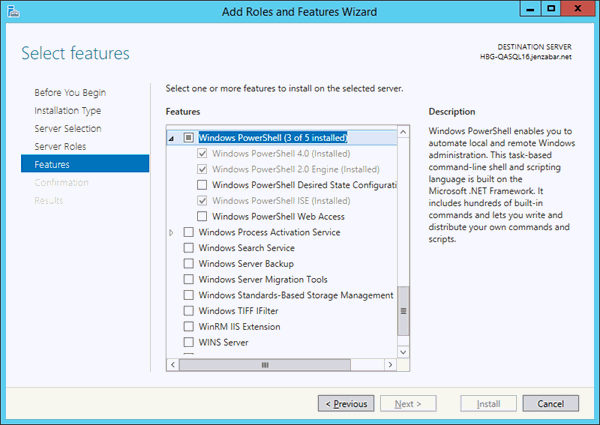
Task: Click the horizontal scroll-right arrow
Action: [x=390, y=365]
